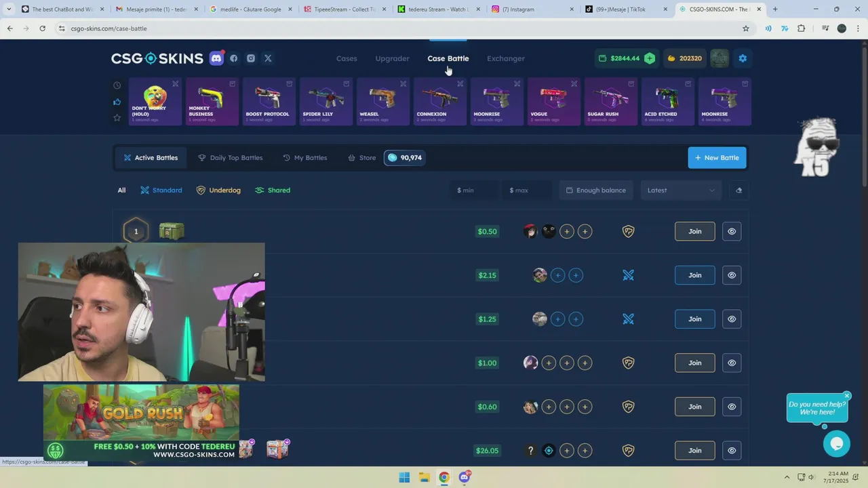
Task: Switch to the Active Battles tab
Action: 150,158
